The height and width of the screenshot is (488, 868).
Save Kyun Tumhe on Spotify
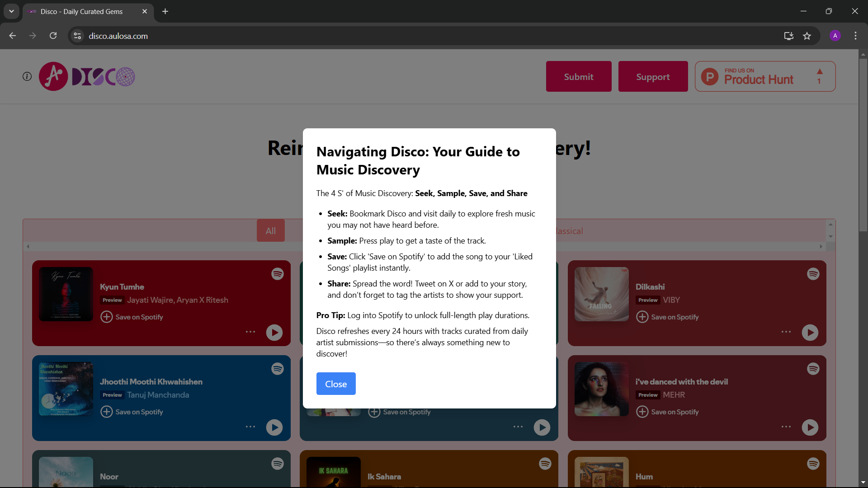tap(132, 317)
